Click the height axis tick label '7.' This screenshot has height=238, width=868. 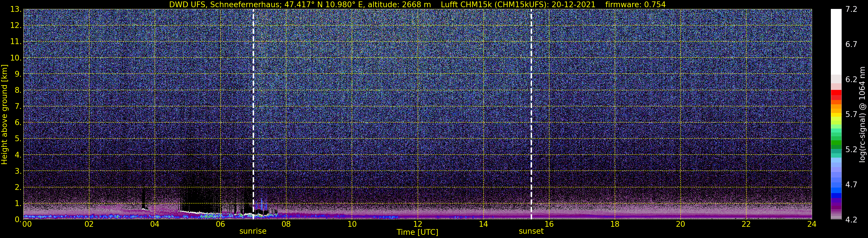(x=18, y=107)
